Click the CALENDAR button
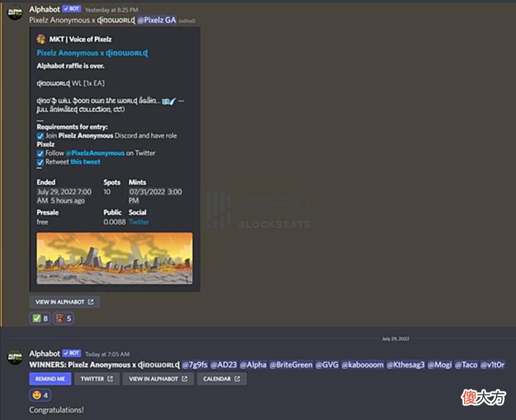Screen dimensions: 516x420 tap(221, 379)
